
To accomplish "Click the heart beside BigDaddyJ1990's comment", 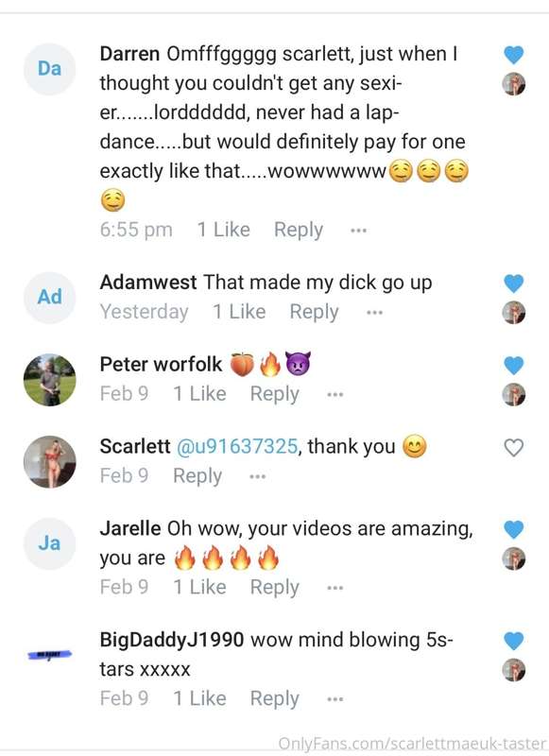I will [513, 641].
